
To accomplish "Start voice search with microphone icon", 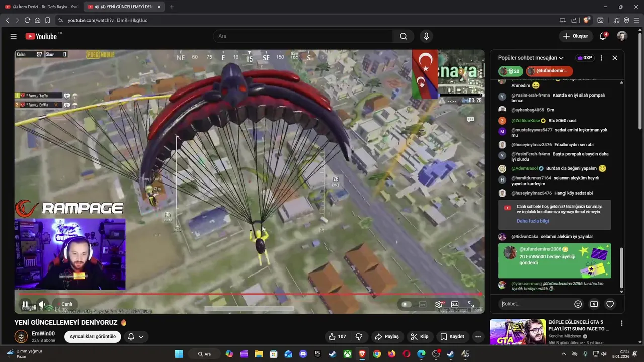I will (426, 36).
